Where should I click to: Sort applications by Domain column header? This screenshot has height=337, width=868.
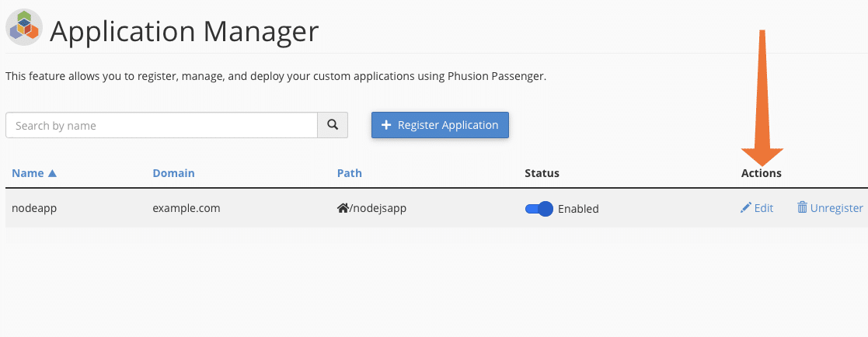pyautogui.click(x=173, y=173)
